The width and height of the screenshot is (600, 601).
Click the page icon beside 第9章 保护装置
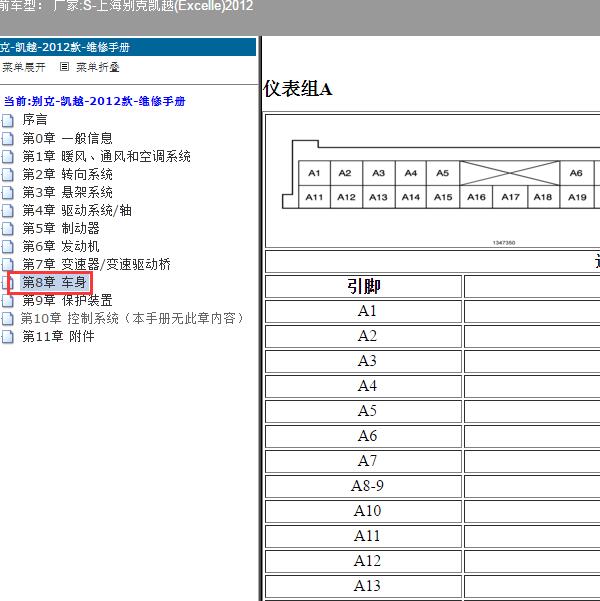pyautogui.click(x=7, y=301)
